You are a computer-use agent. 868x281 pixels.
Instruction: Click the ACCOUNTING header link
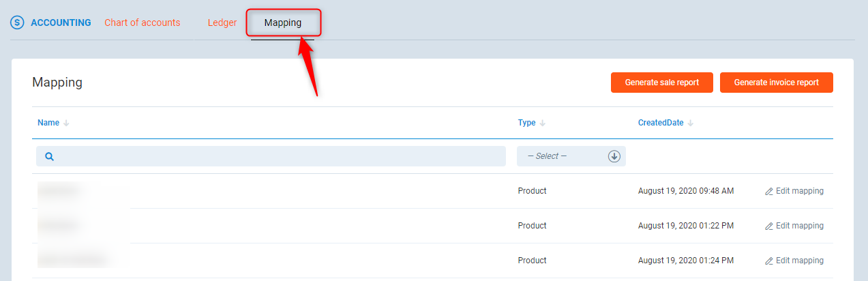click(61, 23)
